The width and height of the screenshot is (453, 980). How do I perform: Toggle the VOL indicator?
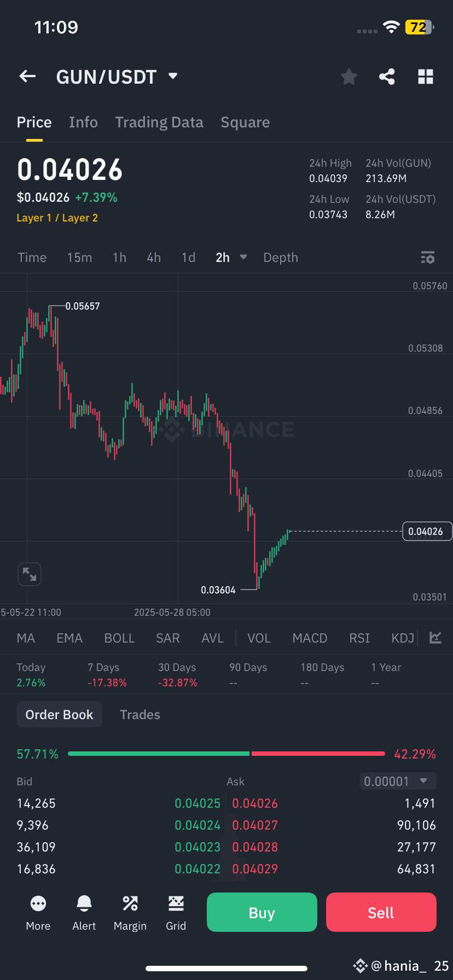click(x=259, y=638)
